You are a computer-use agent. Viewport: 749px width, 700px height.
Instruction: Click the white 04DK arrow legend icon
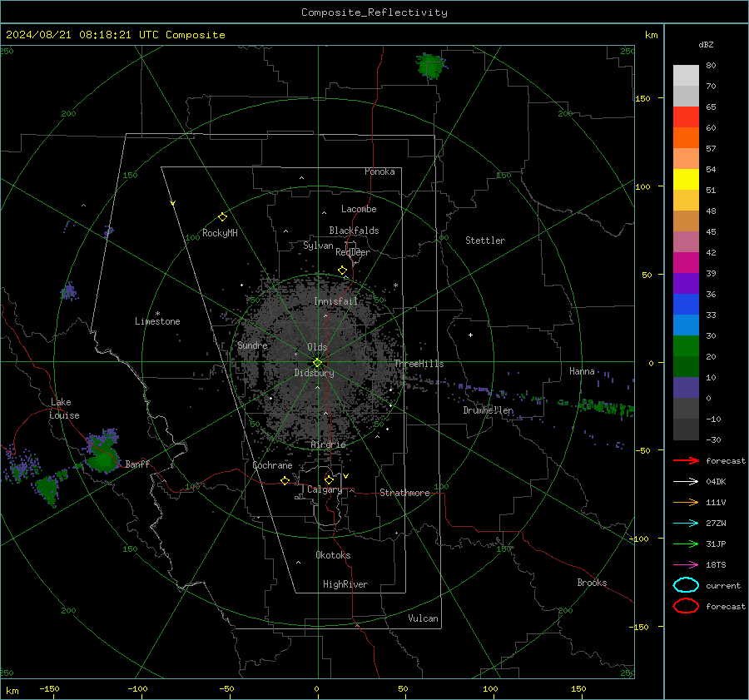click(x=686, y=481)
